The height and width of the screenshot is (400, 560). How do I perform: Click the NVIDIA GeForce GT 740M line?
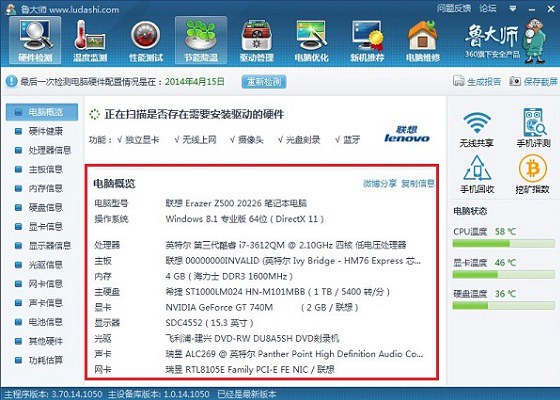[262, 308]
